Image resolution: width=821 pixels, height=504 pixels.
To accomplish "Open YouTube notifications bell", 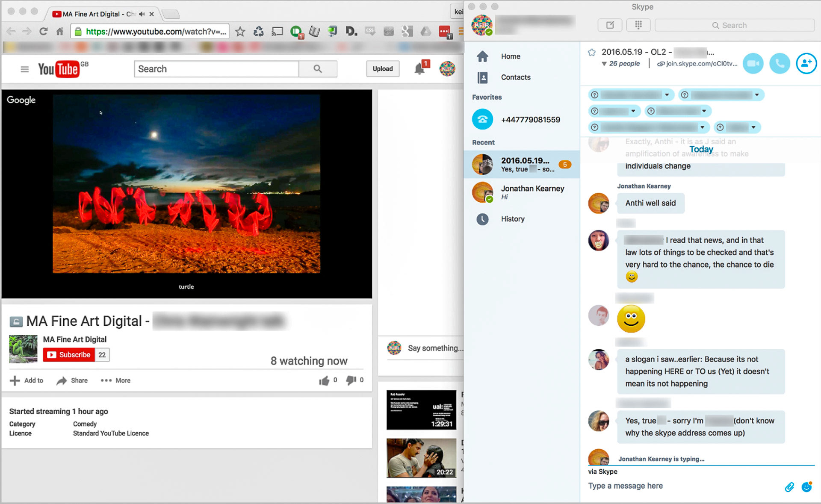I will click(x=419, y=69).
